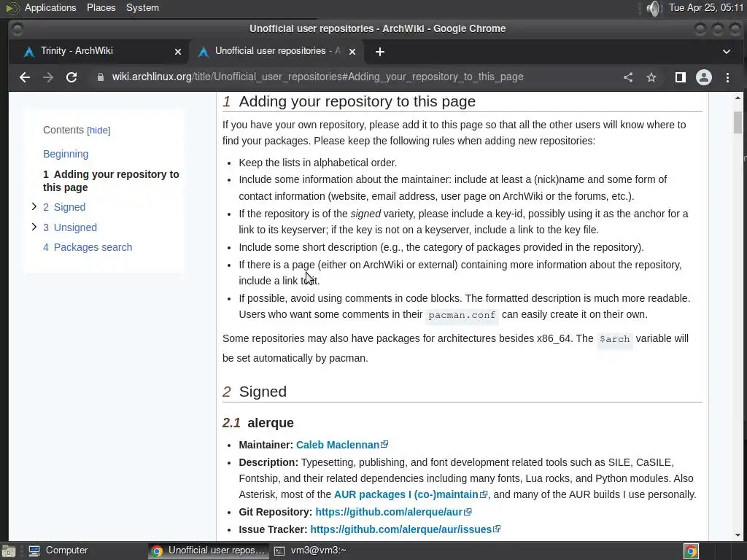Open the github.com/alerque/aur repository link
This screenshot has width=747, height=560.
389,512
